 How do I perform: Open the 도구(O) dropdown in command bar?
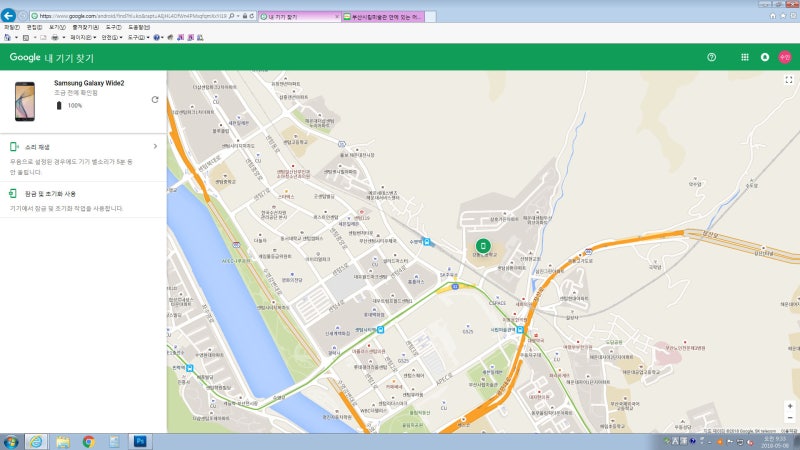point(138,37)
